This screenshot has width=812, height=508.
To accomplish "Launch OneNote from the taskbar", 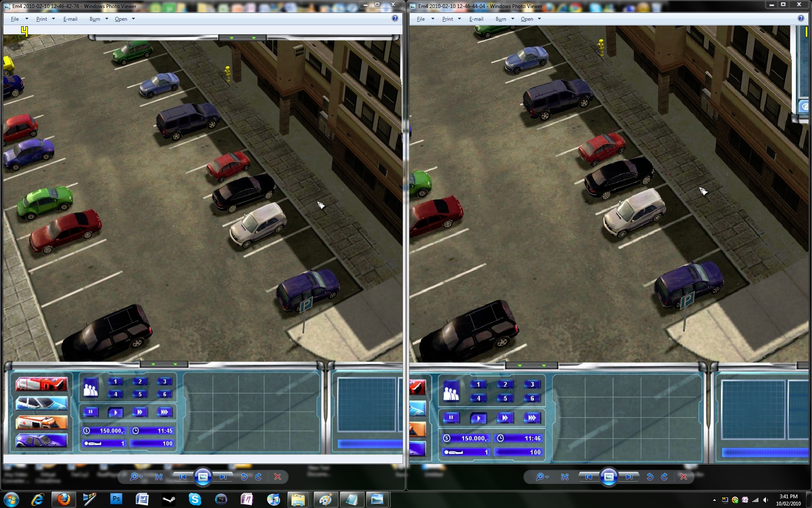I will (247, 500).
